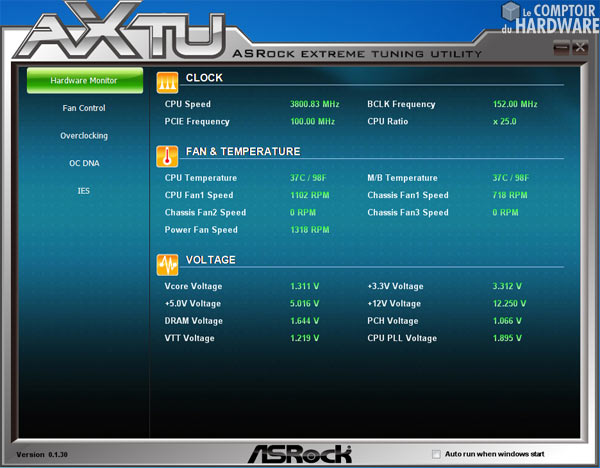Open the OC DNA section
This screenshot has height=468, width=600.
coord(84,163)
